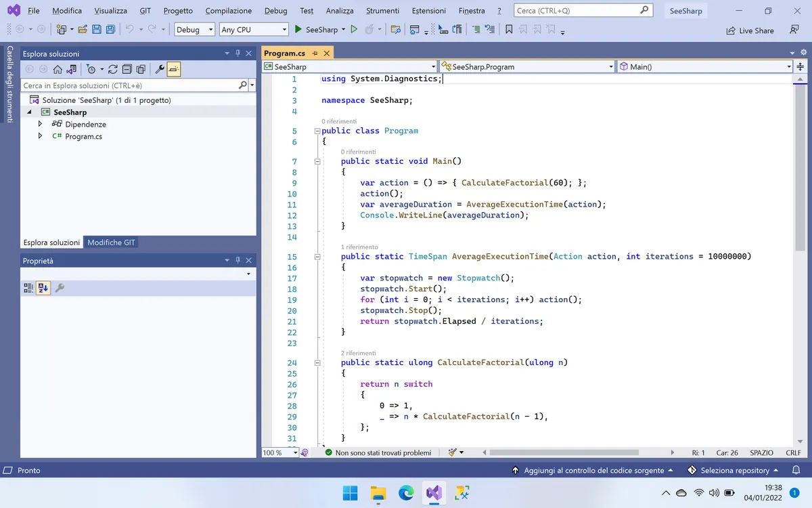
Task: Open the notifications bell in status bar
Action: pos(795,470)
